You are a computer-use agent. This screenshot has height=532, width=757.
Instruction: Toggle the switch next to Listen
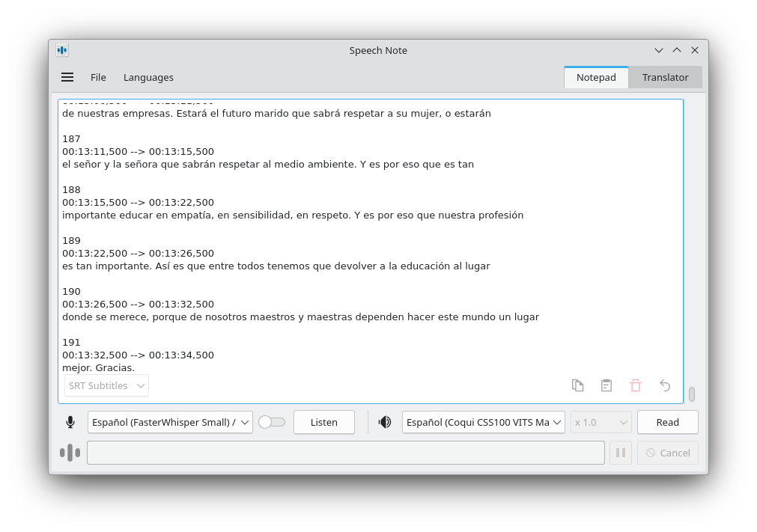[x=271, y=422]
